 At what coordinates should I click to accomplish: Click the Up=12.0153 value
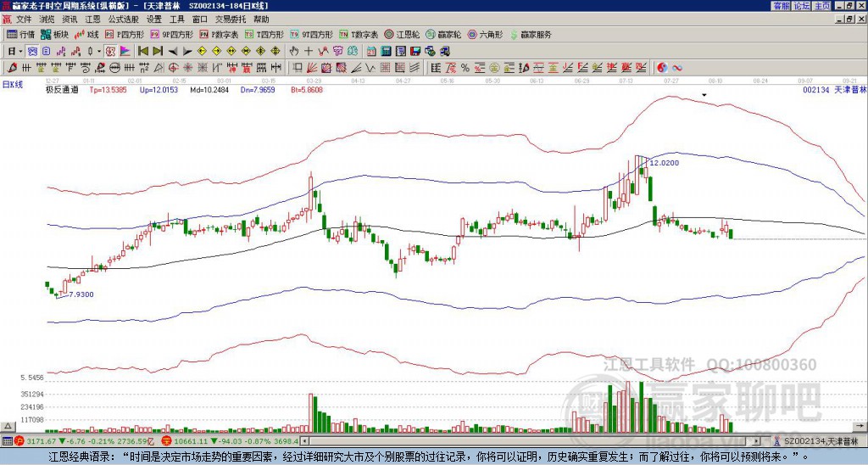pyautogui.click(x=159, y=89)
